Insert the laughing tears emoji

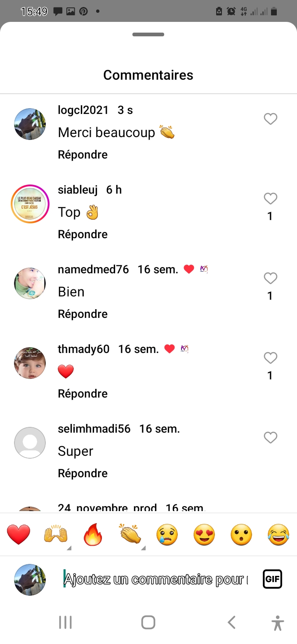coord(278,535)
